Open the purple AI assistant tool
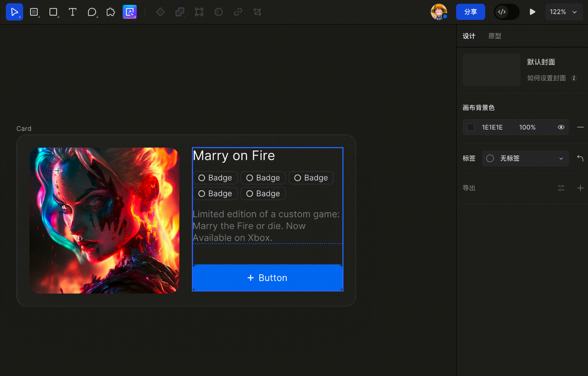The height and width of the screenshot is (376, 588). [130, 12]
